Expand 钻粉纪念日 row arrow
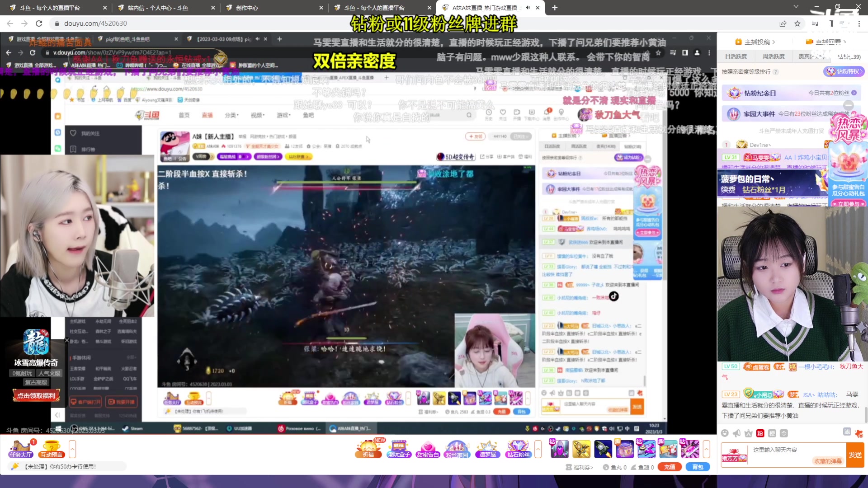This screenshot has height=488, width=868. pyautogui.click(x=854, y=93)
